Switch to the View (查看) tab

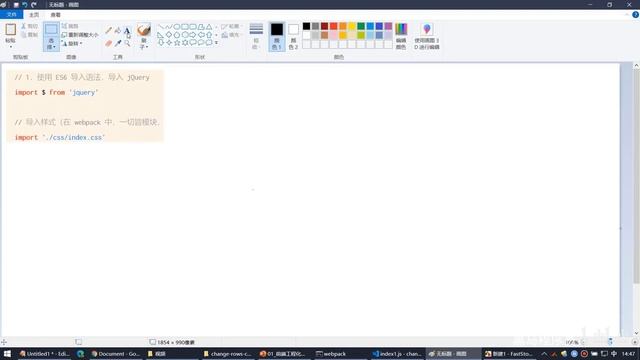click(x=56, y=15)
